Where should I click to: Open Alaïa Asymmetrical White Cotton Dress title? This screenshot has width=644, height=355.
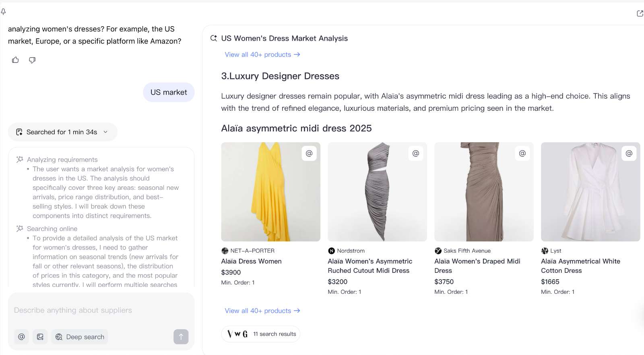click(x=580, y=266)
